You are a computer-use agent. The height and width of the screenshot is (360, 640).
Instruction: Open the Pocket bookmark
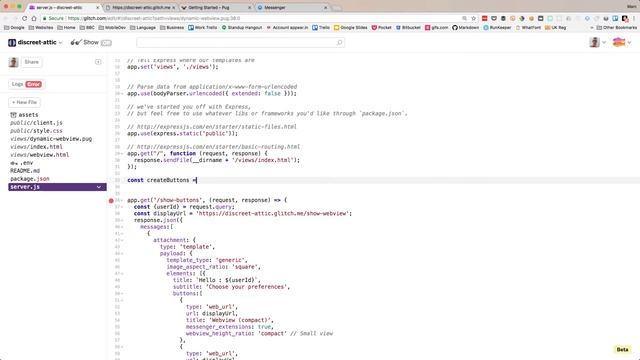[x=381, y=28]
